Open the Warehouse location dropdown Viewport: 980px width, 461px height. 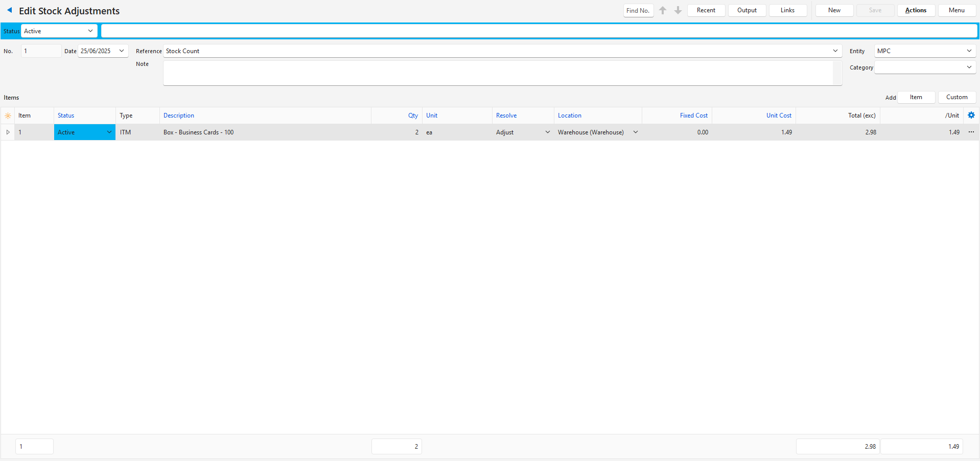(636, 132)
